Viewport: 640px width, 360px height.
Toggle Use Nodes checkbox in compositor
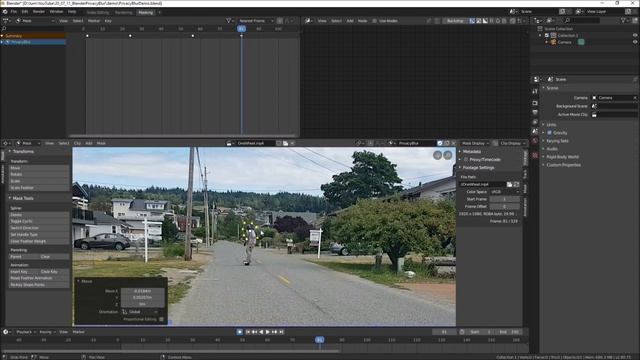(x=374, y=21)
